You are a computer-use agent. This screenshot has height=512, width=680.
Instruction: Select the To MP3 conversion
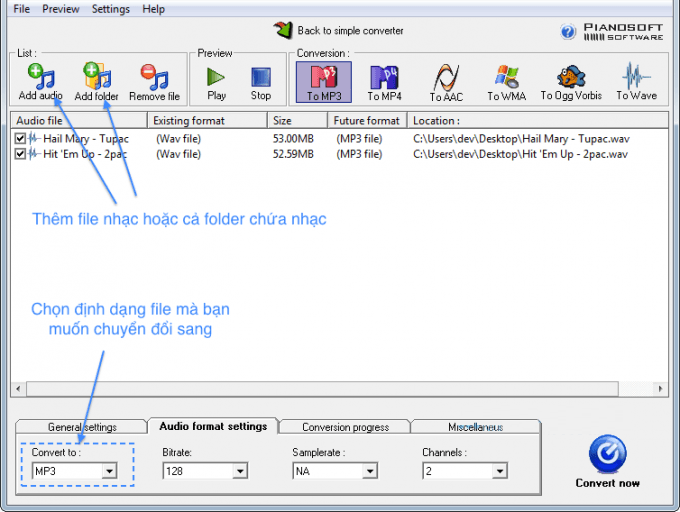pyautogui.click(x=324, y=82)
